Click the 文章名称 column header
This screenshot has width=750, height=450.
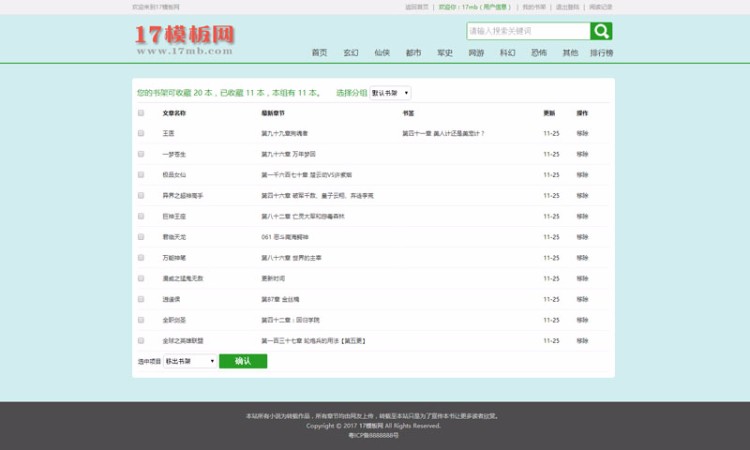[x=174, y=113]
